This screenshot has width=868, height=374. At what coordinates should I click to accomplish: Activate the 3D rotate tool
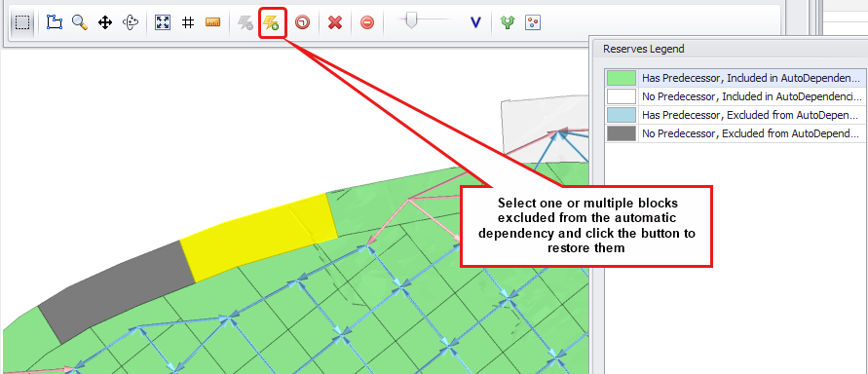coord(131,22)
